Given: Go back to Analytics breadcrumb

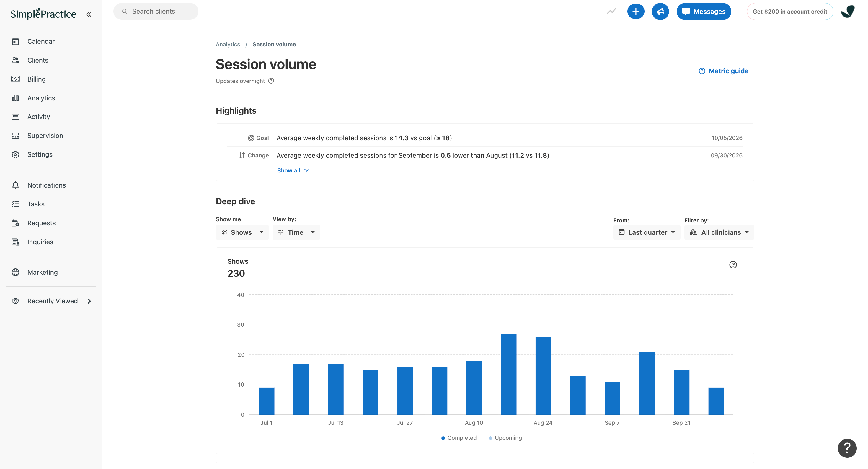Looking at the screenshot, I should (x=228, y=44).
